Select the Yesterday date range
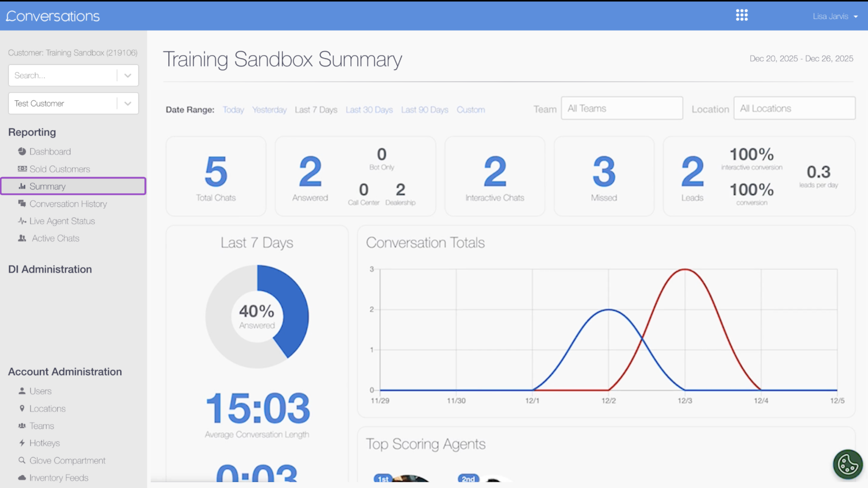 [x=270, y=110]
